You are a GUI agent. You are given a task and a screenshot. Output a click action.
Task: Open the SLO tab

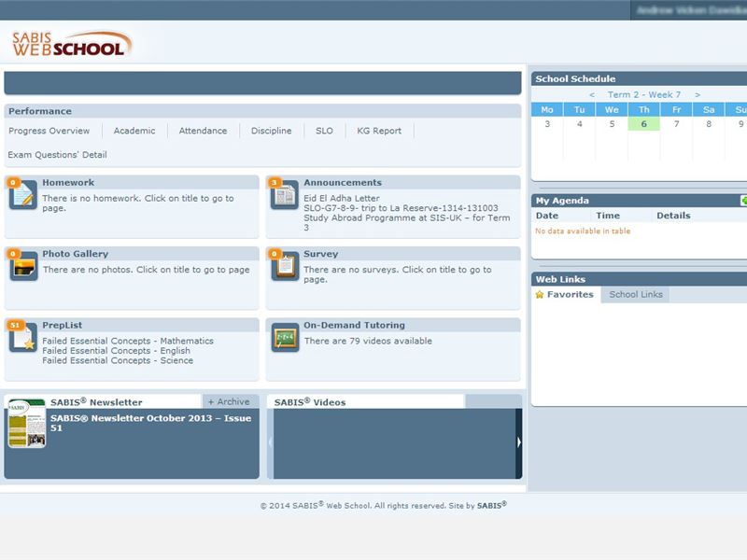(324, 131)
